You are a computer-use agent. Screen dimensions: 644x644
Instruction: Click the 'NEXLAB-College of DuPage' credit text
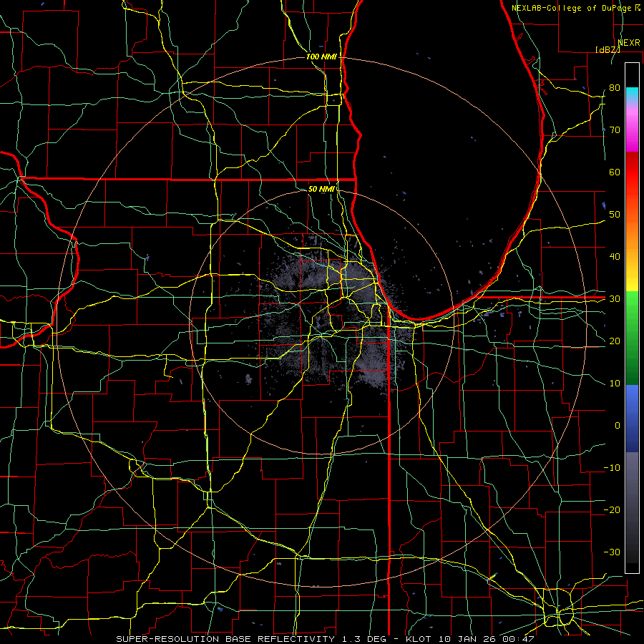tap(571, 8)
